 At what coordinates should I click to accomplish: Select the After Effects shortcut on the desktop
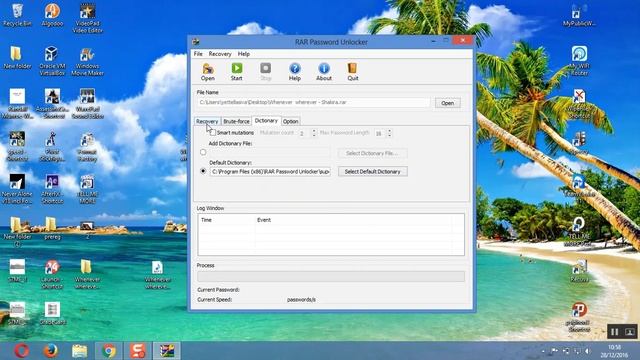52,189
